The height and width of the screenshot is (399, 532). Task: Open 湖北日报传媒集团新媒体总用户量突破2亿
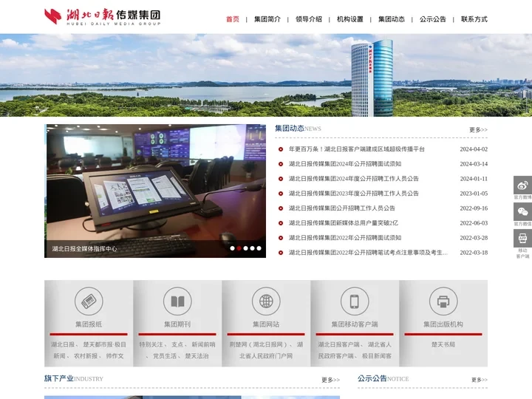tap(344, 223)
